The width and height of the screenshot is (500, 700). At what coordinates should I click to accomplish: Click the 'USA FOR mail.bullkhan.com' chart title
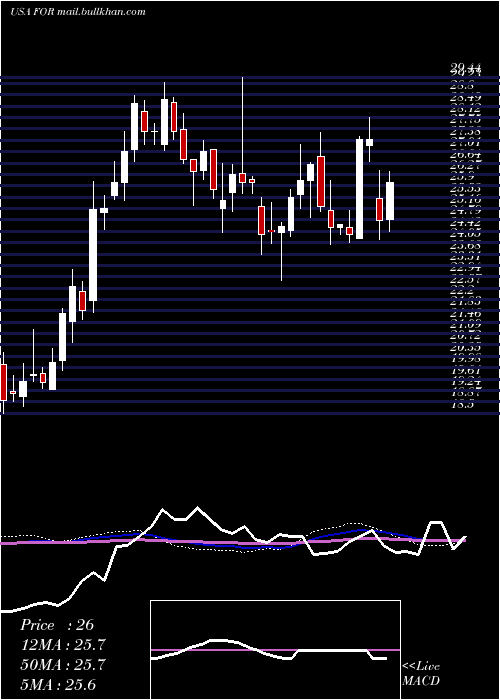78,12
